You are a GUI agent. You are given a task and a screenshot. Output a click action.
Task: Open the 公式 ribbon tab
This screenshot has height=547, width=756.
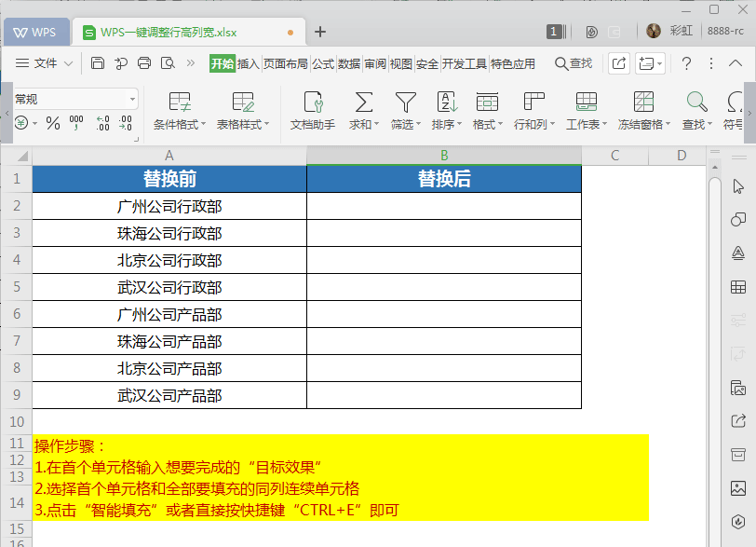point(323,63)
